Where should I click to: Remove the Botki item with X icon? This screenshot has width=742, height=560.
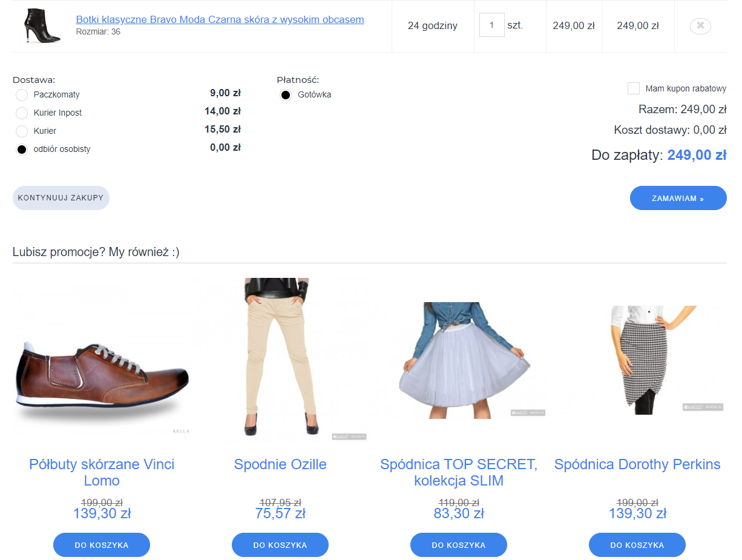point(700,26)
